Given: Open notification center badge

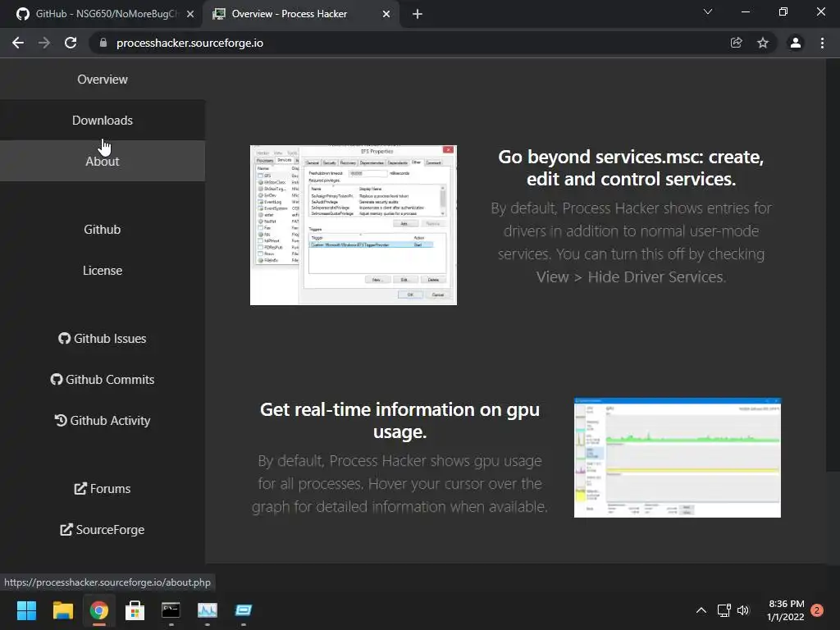Looking at the screenshot, I should tap(817, 610).
